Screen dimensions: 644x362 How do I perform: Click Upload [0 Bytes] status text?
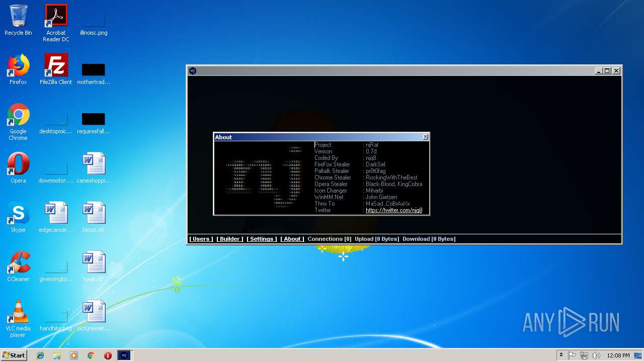[377, 239]
